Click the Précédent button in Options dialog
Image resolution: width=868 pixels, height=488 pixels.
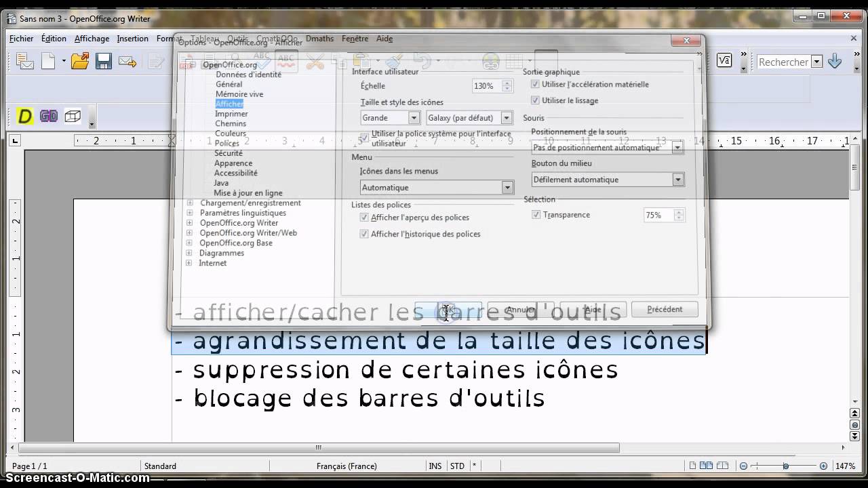click(665, 309)
